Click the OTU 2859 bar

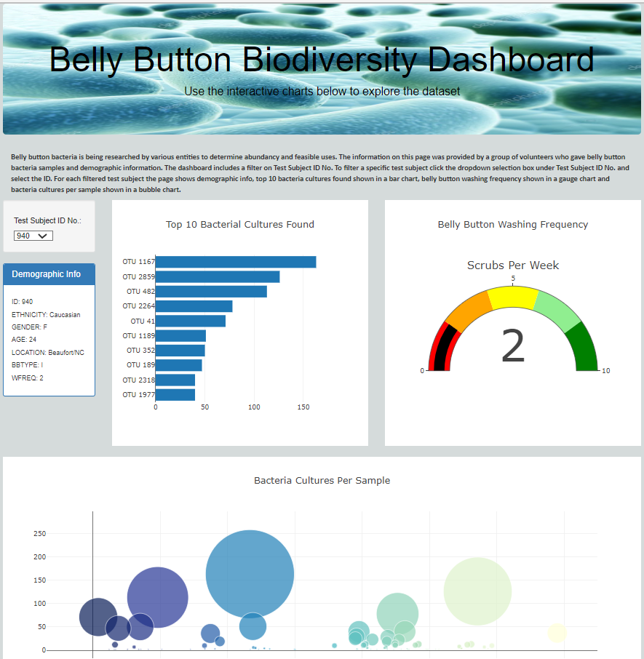pyautogui.click(x=218, y=276)
